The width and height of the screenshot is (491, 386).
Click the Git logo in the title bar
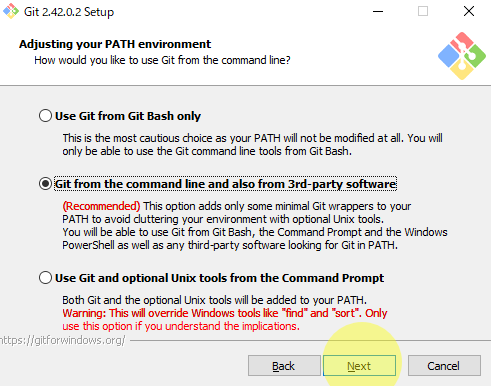[x=11, y=11]
